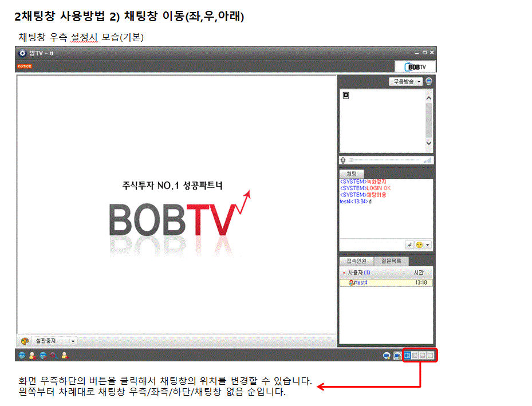
Task: Select user test4 in the user list
Action: click(x=386, y=282)
